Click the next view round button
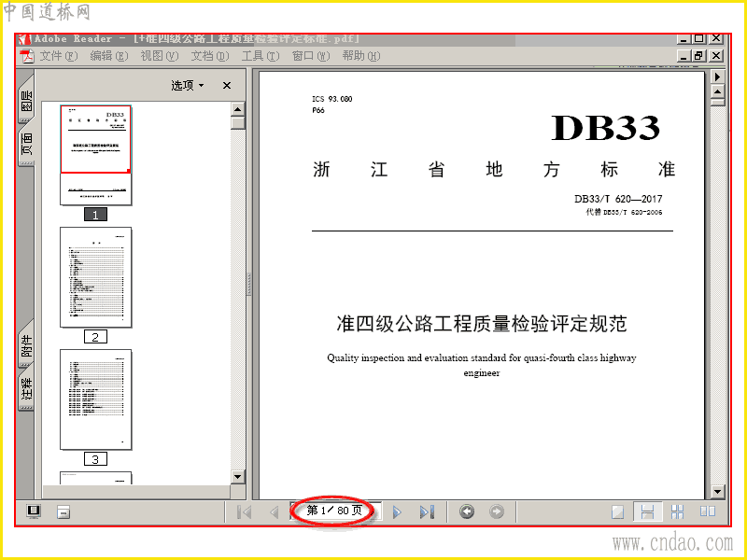Viewport: 747px width, 560px height. click(497, 511)
